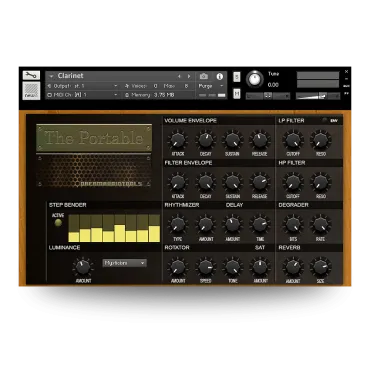Click the Degrader RATE knob
The width and height of the screenshot is (370, 370).
321,224
